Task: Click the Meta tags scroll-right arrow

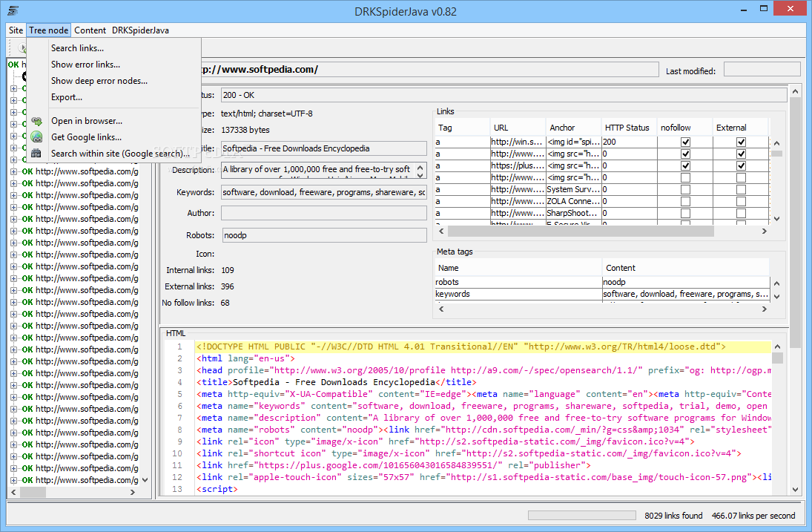Action: [764, 309]
